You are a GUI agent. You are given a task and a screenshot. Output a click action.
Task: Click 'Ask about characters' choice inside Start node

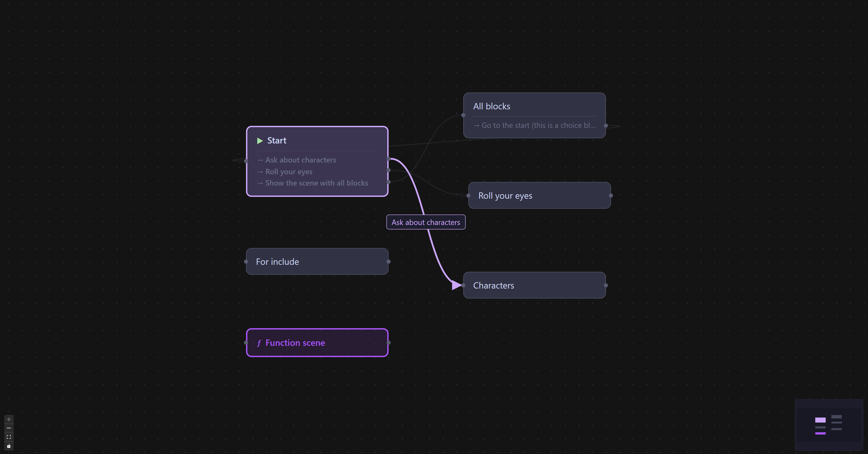[301, 160]
